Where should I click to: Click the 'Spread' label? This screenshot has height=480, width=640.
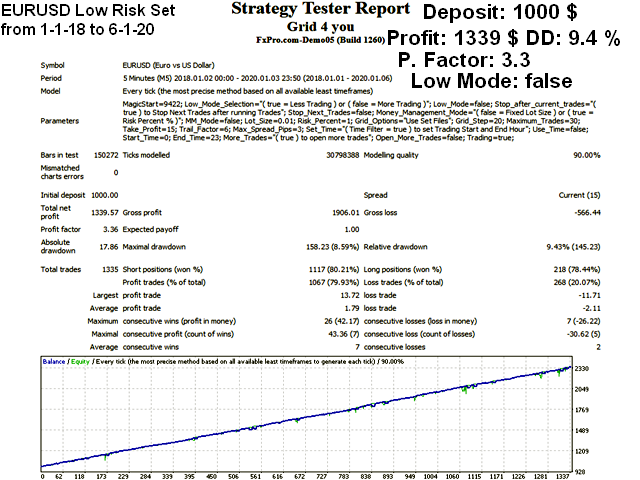click(376, 195)
